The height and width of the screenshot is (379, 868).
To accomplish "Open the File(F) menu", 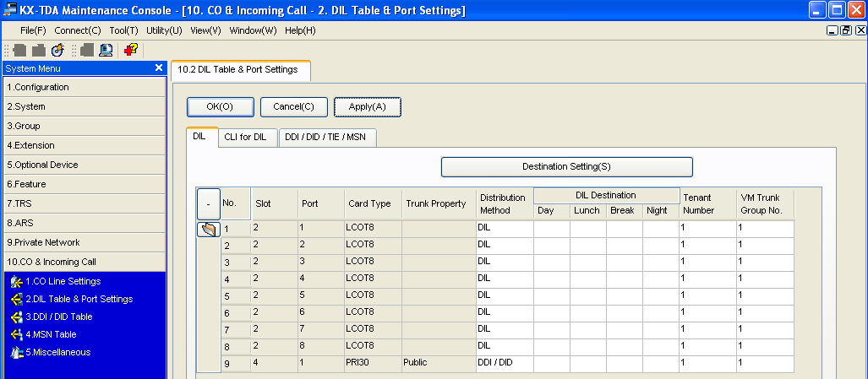I will [33, 30].
